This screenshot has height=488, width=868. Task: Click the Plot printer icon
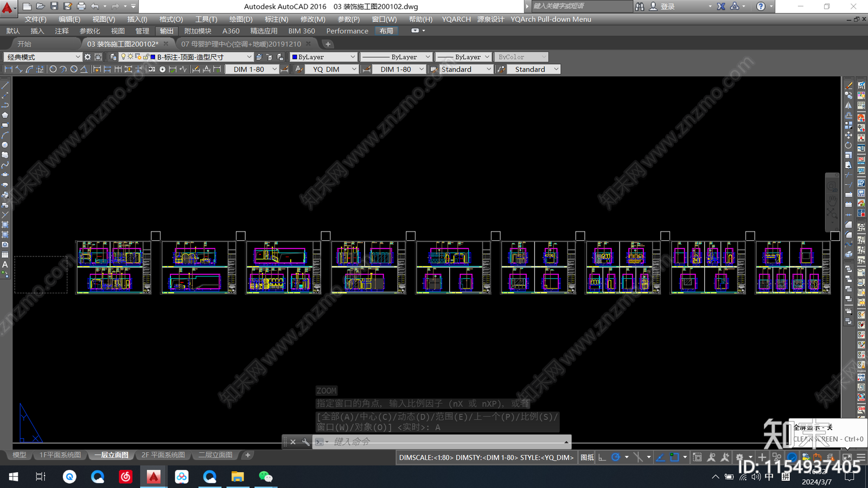point(81,7)
